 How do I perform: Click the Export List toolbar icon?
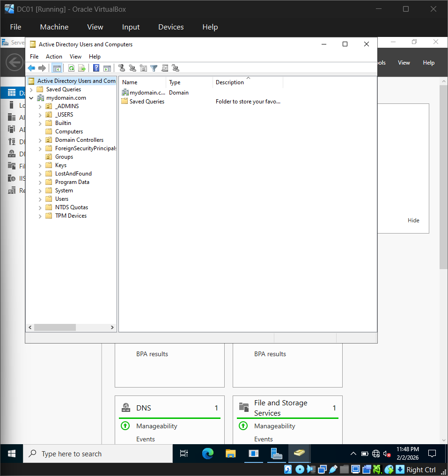[x=82, y=68]
